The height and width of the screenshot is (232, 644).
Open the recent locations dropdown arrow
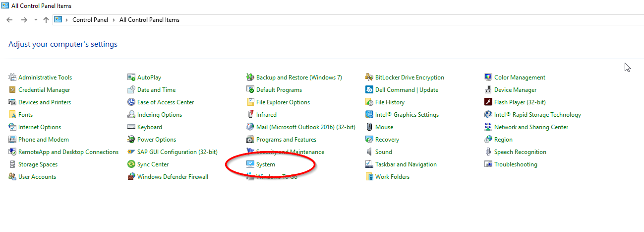point(36,20)
